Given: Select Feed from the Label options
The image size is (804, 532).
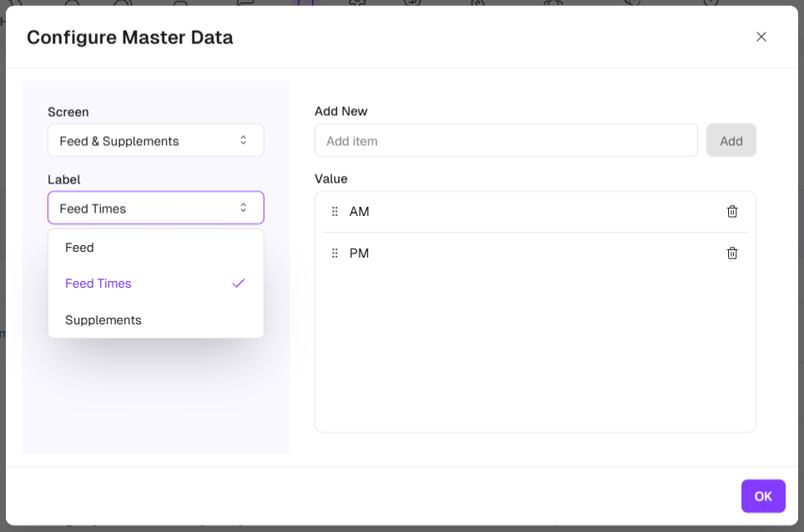Looking at the screenshot, I should click(x=80, y=248).
